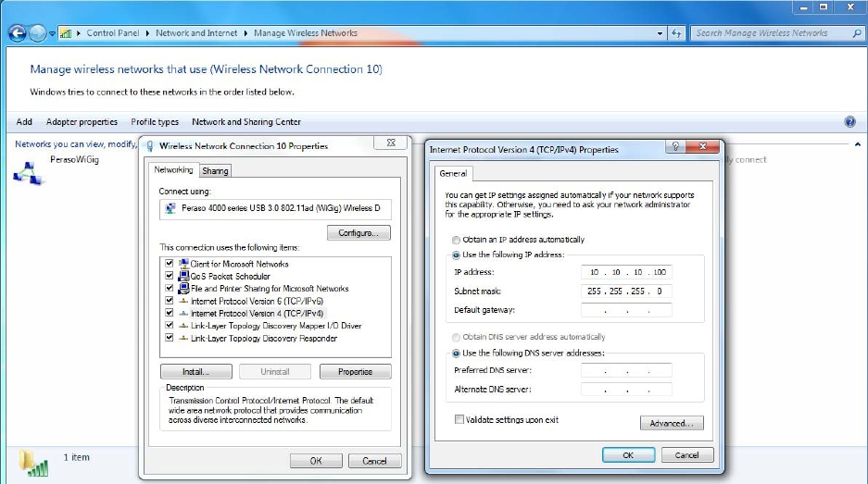This screenshot has height=484, width=868.
Task: Click the Install... button
Action: tap(196, 372)
